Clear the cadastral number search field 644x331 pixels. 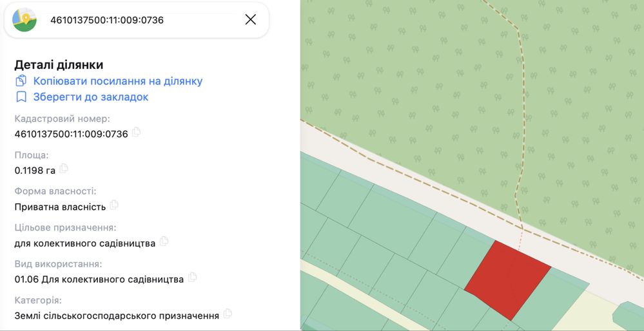[x=251, y=19]
